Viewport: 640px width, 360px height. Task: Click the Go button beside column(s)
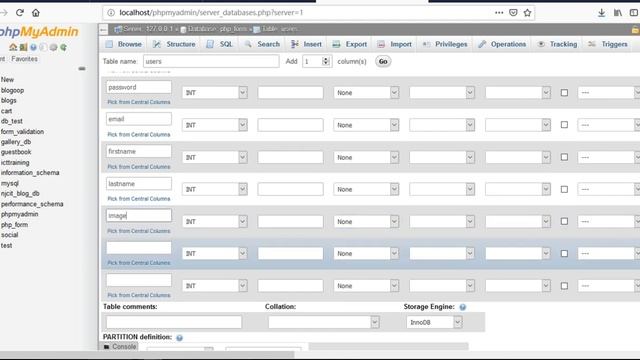coord(383,62)
